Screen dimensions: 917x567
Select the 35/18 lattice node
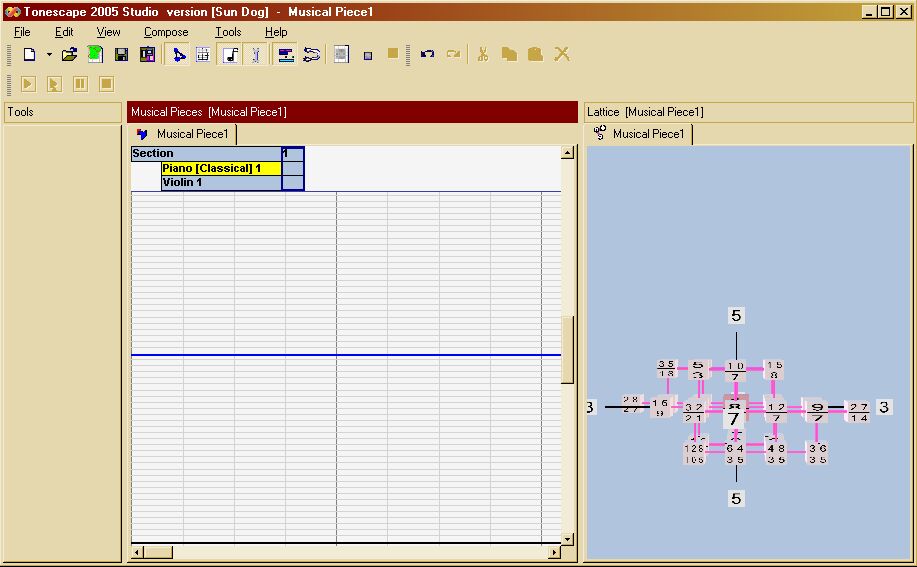pos(667,369)
